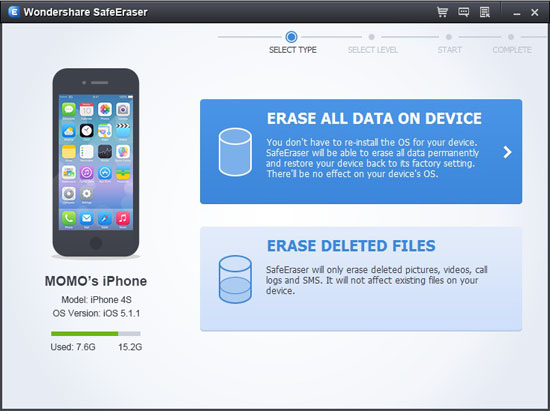Select the ERASE ALL DATA ON DEVICE option
550x411 pixels.
[361, 151]
